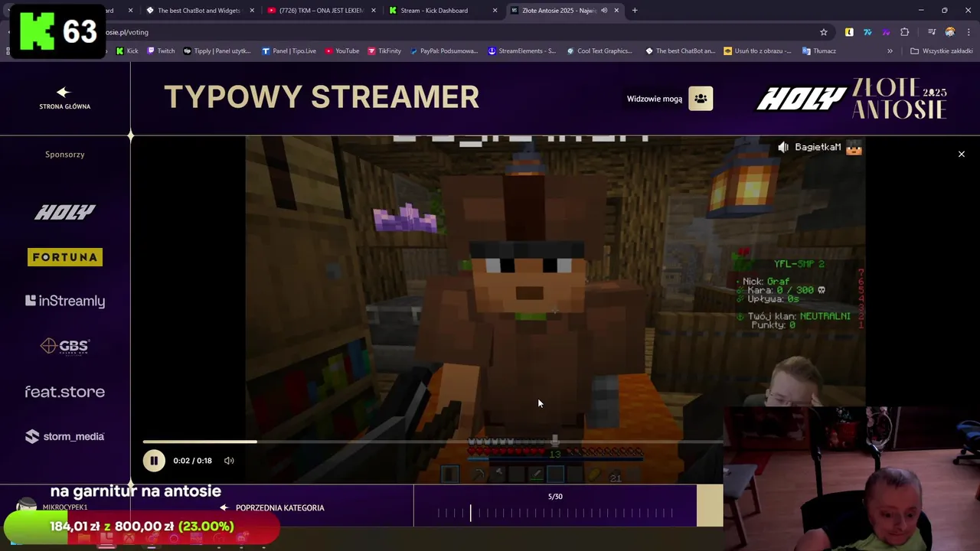
Task: Open the 'StreamElements - S...' bookmark
Action: (522, 51)
